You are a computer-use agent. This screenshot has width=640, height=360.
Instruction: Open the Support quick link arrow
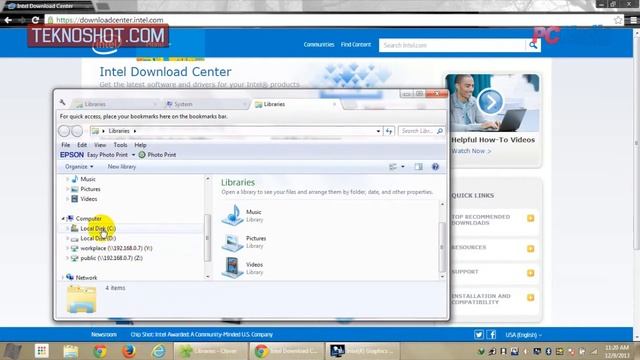(531, 273)
